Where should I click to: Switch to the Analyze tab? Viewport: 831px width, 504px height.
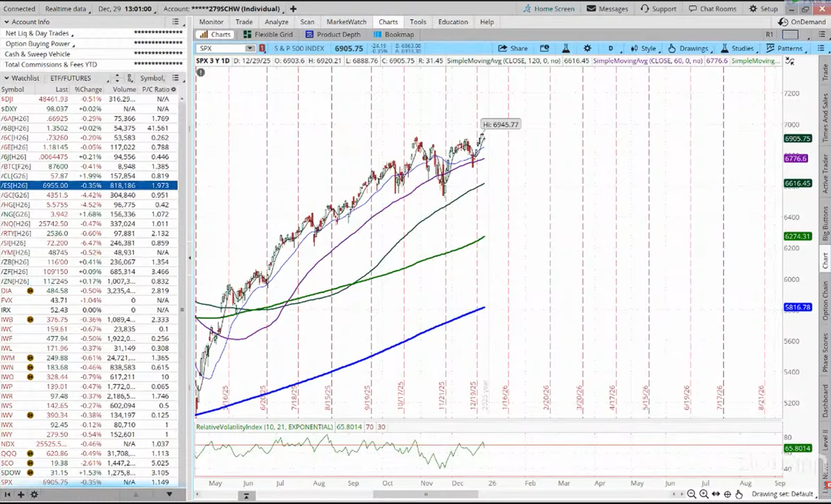click(x=276, y=22)
